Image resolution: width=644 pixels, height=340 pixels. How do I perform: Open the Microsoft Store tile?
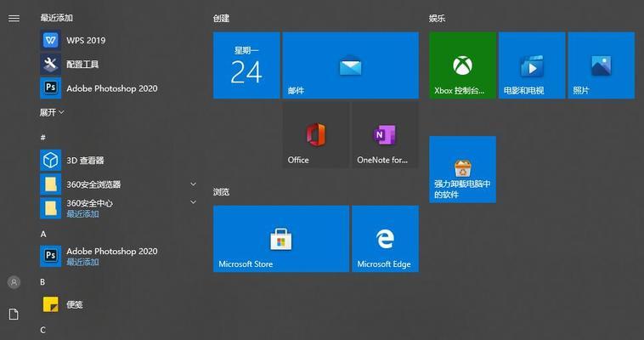(281, 239)
